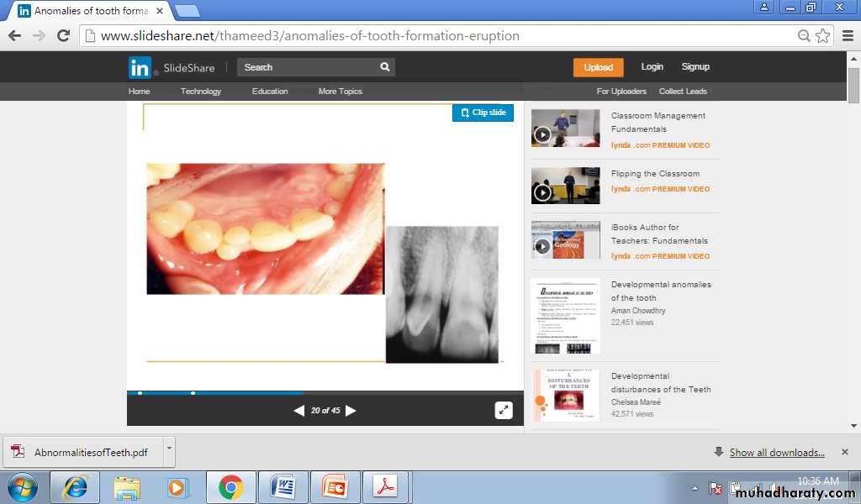Viewport: 861px width, 504px height.
Task: Go back with the browser back arrow
Action: (14, 36)
